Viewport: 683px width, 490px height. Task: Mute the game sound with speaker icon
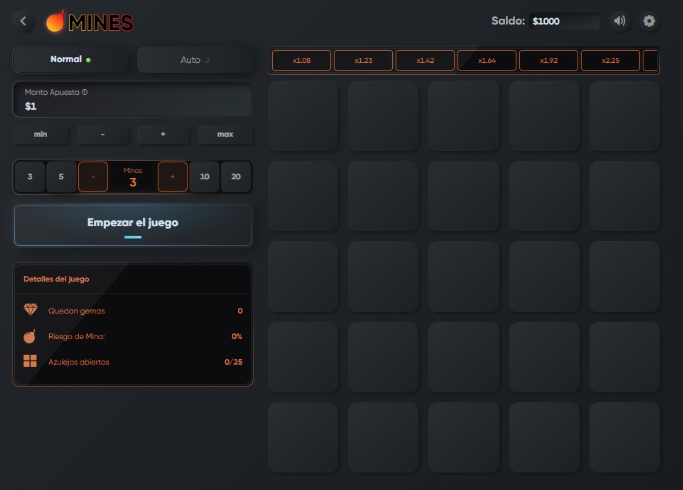pyautogui.click(x=620, y=21)
